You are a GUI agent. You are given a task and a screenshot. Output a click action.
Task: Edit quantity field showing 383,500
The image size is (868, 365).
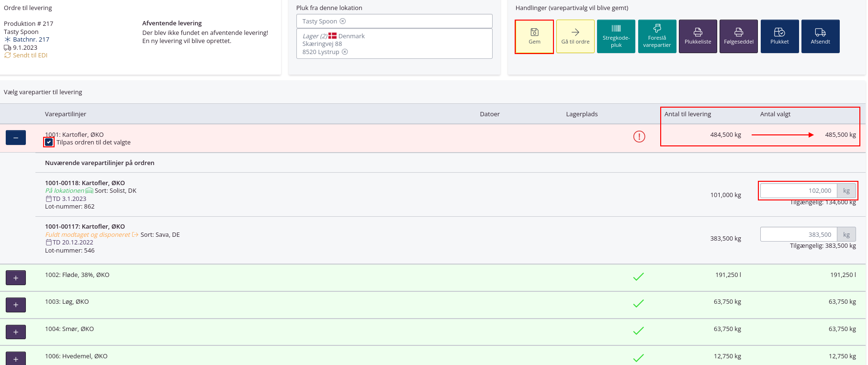798,234
